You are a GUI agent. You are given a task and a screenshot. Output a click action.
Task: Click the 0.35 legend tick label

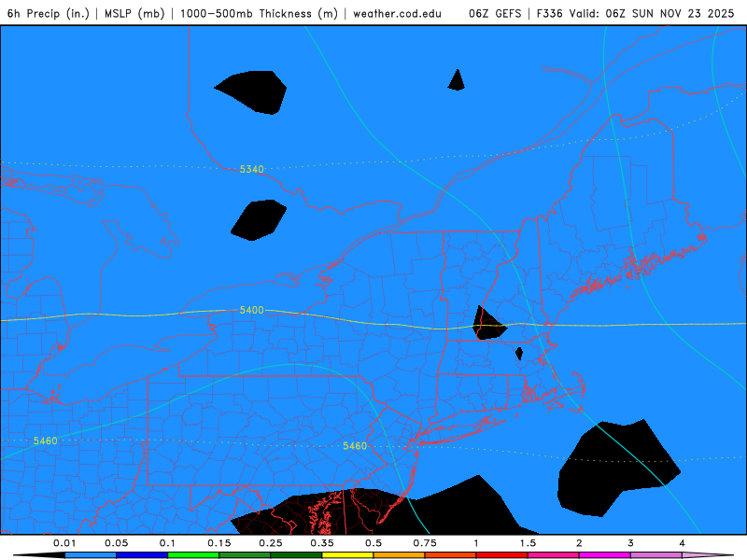pos(322,543)
